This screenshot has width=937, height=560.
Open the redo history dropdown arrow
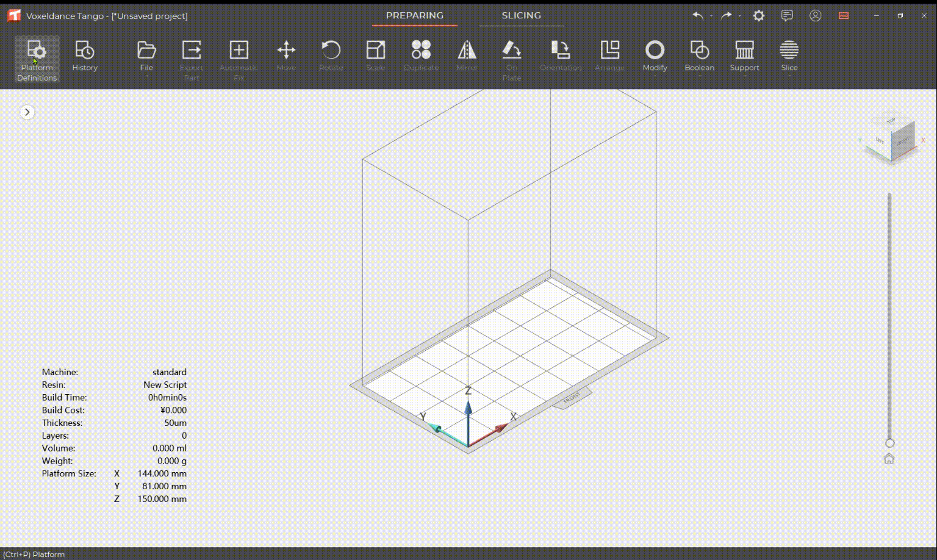(739, 16)
